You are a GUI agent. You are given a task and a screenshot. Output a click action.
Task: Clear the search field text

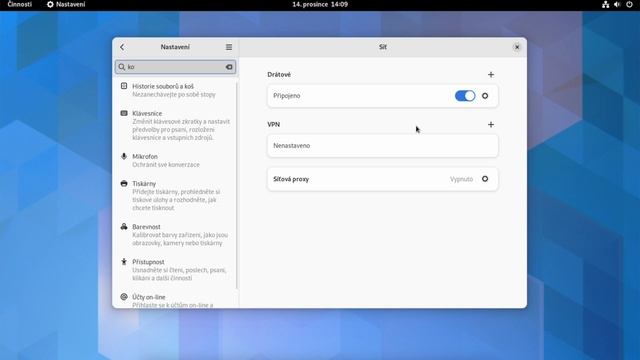click(229, 67)
